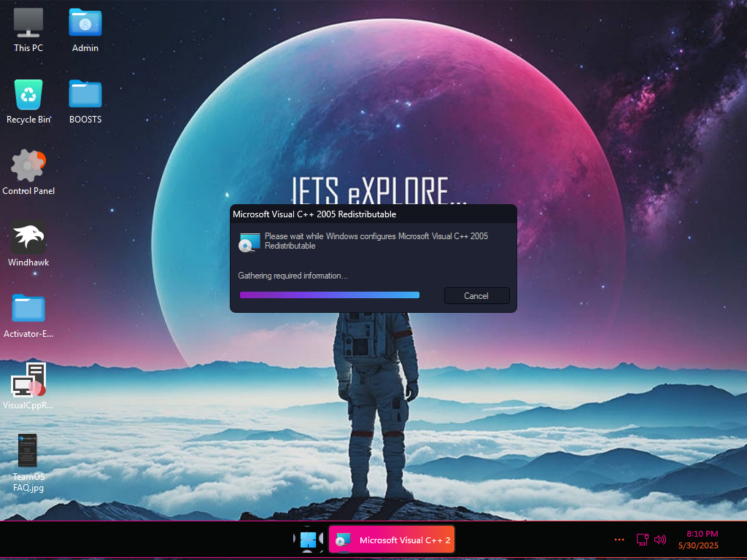
Task: Select the Activator-E... folder icon
Action: [28, 308]
